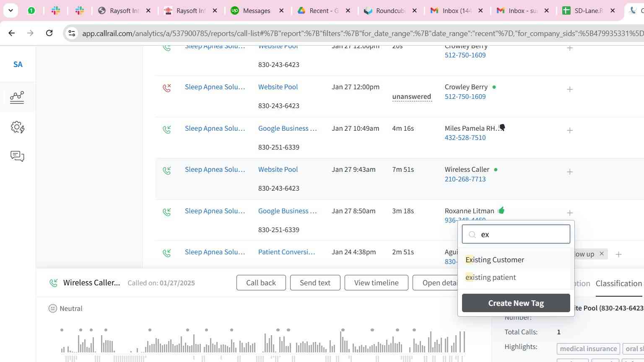This screenshot has height=362, width=644.
Task: Close the SD-Lane browser tab
Action: pos(613,10)
